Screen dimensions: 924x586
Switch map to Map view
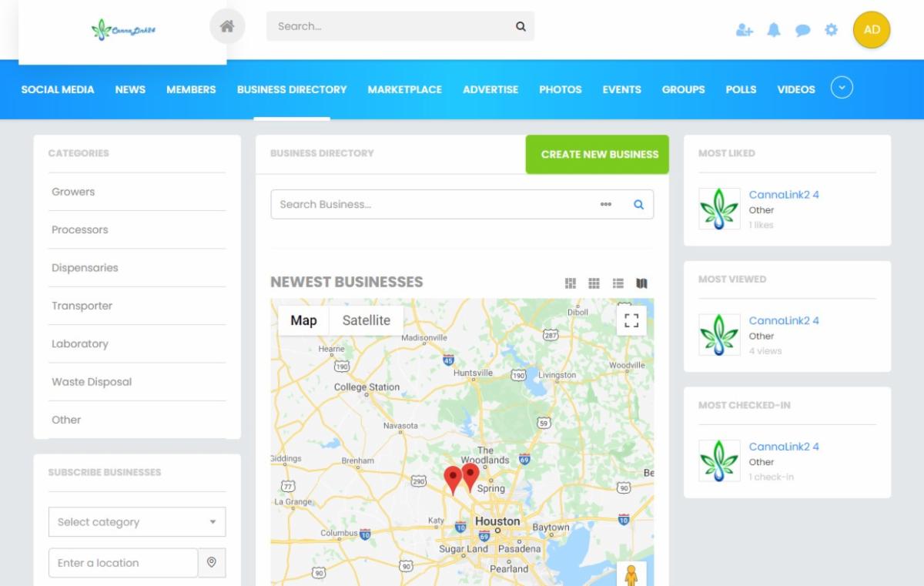pyautogui.click(x=303, y=320)
